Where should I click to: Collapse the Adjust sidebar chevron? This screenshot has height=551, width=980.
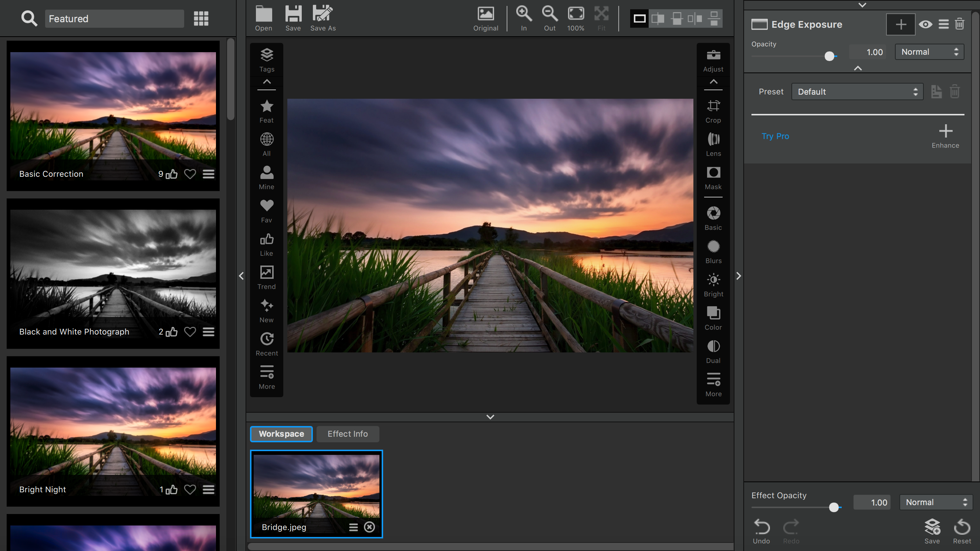click(x=713, y=82)
